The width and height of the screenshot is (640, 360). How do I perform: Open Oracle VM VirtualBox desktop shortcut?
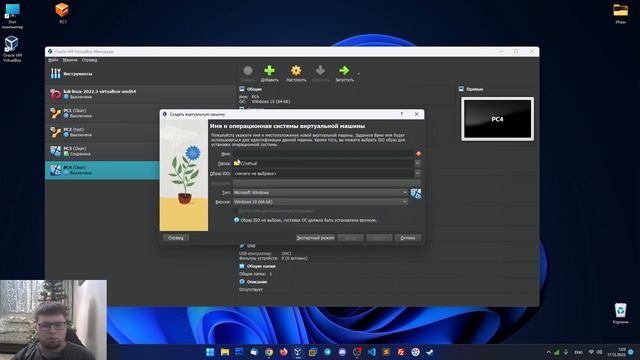12,49
